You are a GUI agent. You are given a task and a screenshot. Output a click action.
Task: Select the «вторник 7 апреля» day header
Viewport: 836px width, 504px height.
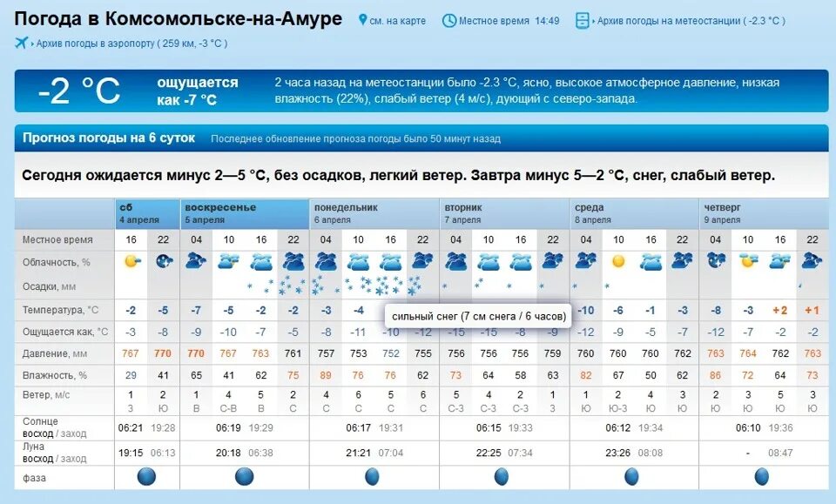[504, 213]
